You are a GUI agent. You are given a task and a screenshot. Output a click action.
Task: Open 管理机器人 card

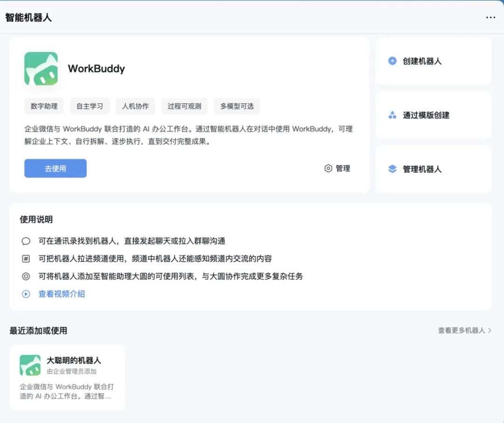coord(433,169)
